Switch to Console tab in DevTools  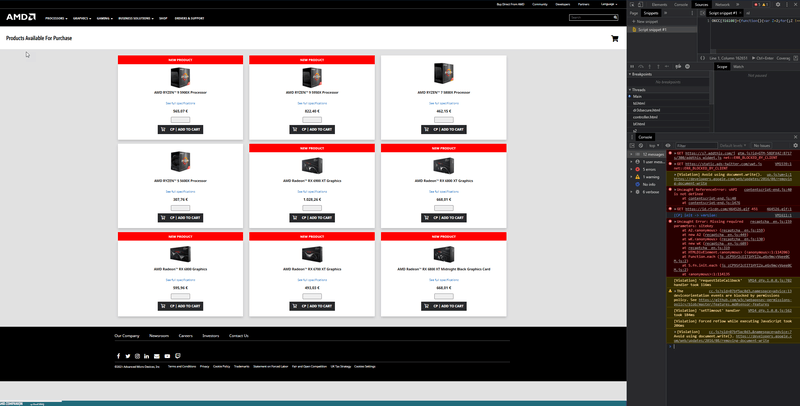tap(681, 5)
